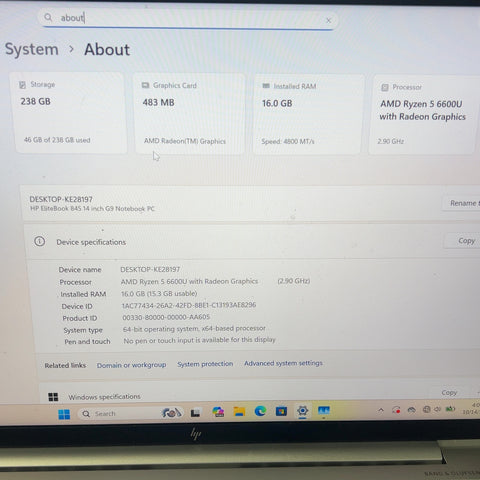Open the volume speaker tray icon

coord(438,409)
